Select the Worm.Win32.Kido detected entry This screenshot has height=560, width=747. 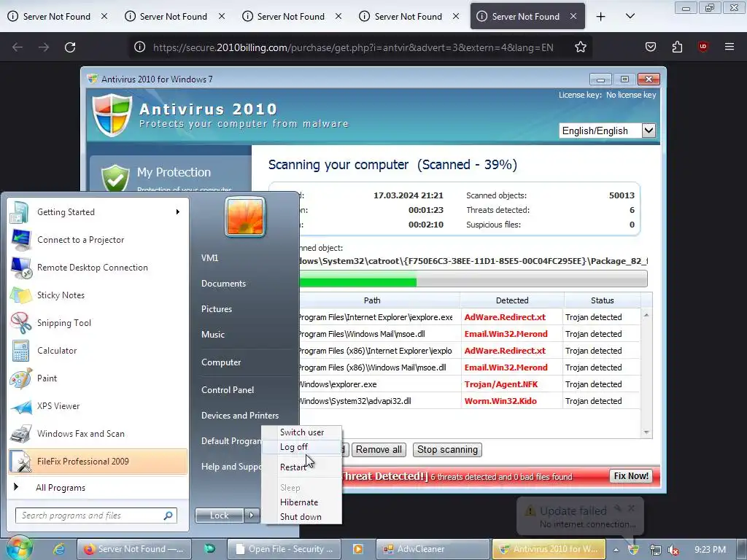point(500,401)
